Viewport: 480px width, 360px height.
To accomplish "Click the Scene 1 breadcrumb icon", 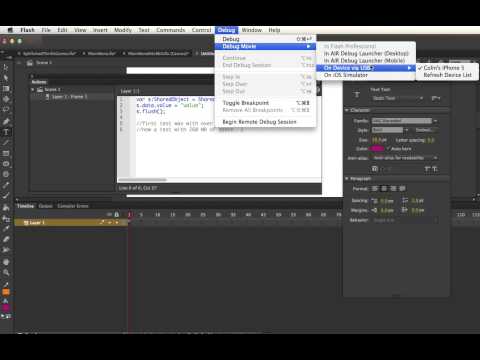I will click(30, 63).
